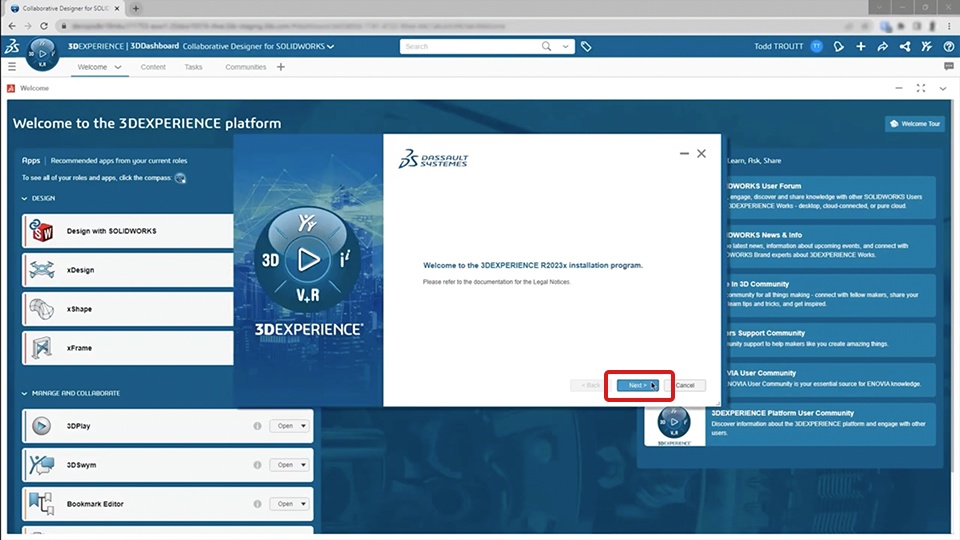Click the Welcome Tour button
Screen dimensions: 960x540
click(915, 124)
